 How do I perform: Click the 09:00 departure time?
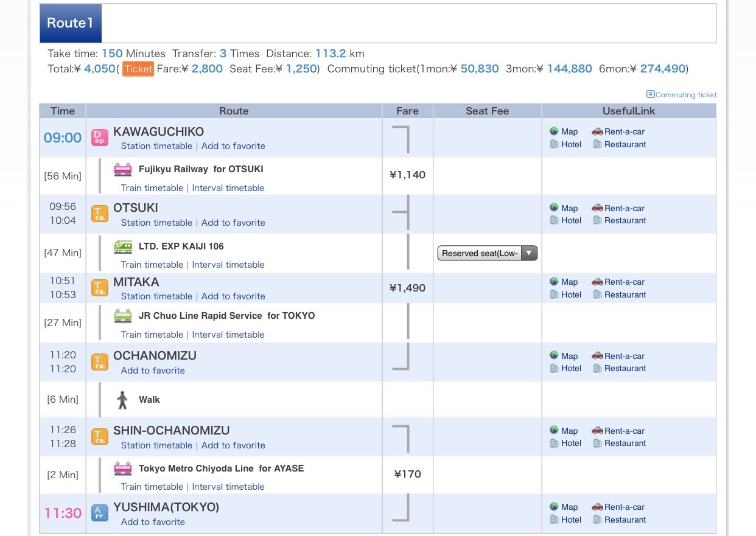(x=63, y=137)
